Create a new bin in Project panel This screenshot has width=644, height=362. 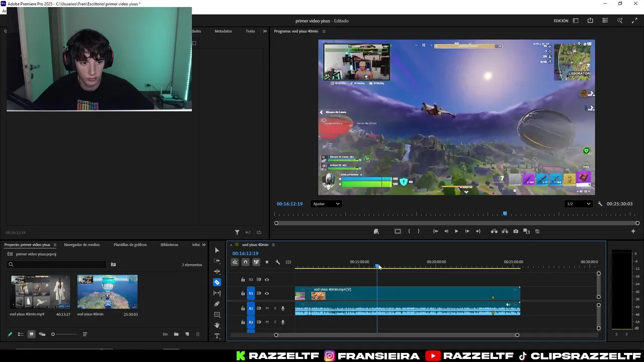click(x=176, y=334)
